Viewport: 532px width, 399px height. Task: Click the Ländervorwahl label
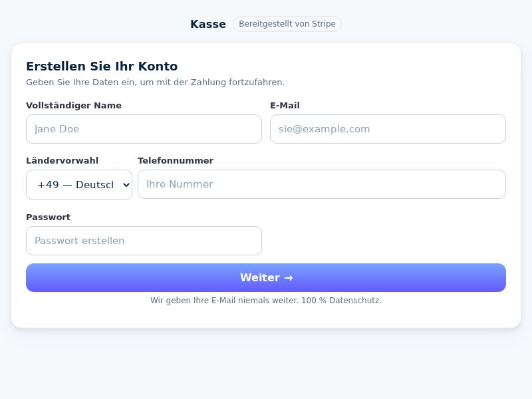[62, 160]
